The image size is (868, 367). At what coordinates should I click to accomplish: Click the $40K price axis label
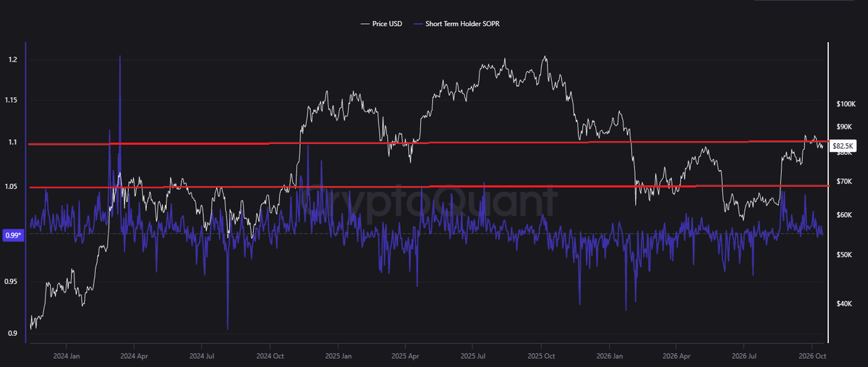tap(844, 304)
